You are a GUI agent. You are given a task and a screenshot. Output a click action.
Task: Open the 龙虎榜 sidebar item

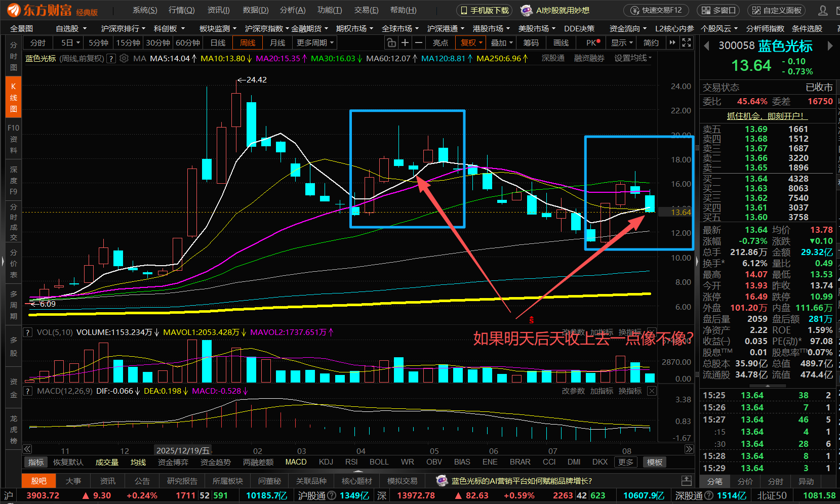point(14,430)
